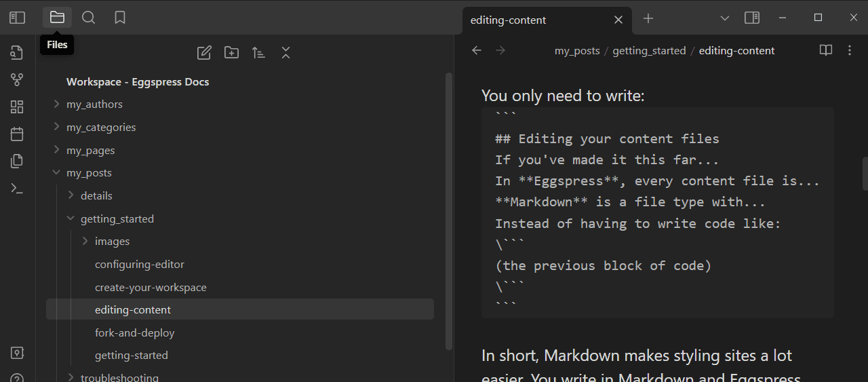Select the editing-content note in tree
The image size is (868, 382).
point(240,310)
